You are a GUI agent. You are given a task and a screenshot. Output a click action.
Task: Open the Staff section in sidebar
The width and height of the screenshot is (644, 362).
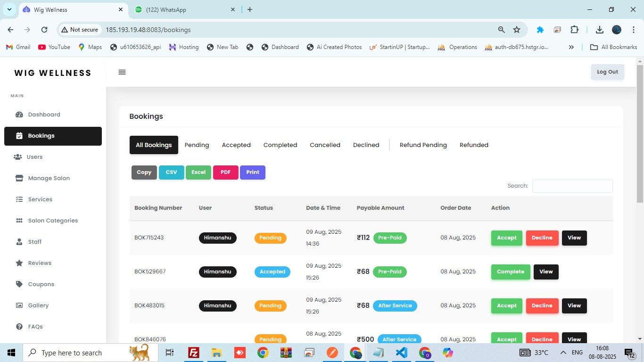35,242
